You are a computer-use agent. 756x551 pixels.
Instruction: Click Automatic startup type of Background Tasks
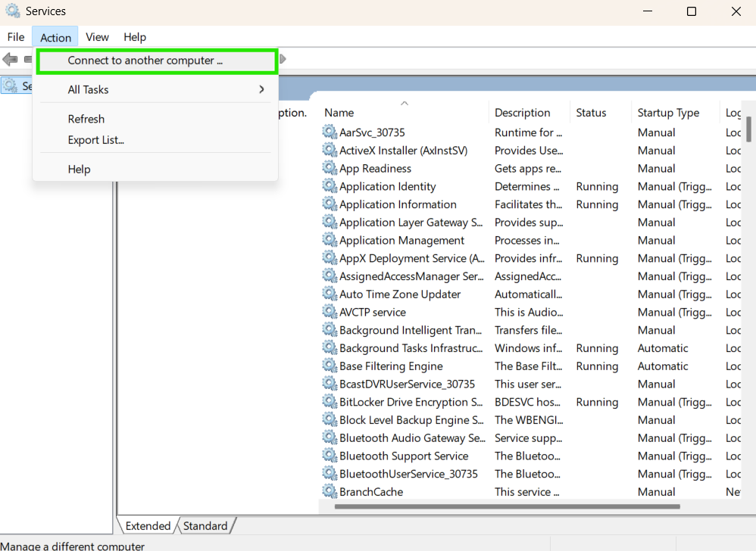click(x=663, y=347)
